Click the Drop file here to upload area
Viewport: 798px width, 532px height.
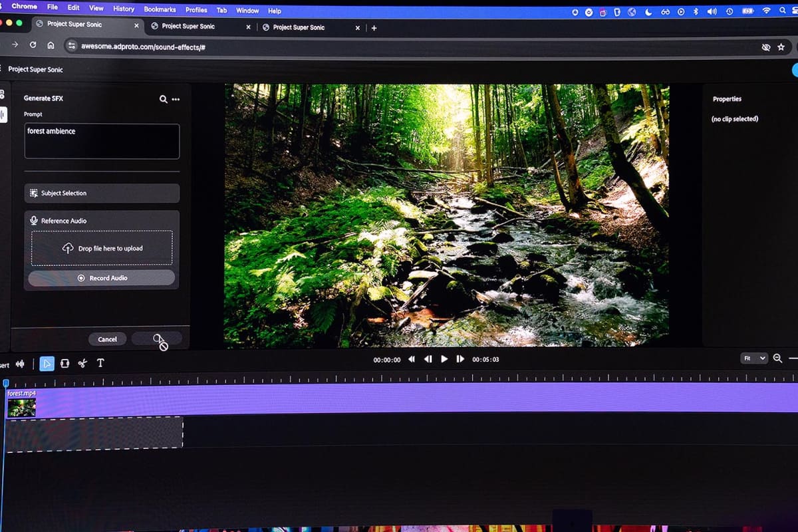tap(102, 248)
